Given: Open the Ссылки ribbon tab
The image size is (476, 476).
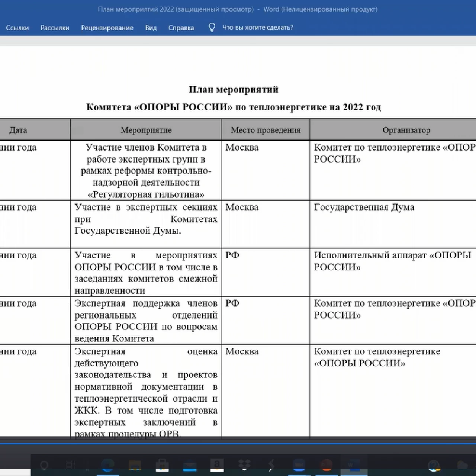Looking at the screenshot, I should (x=17, y=28).
